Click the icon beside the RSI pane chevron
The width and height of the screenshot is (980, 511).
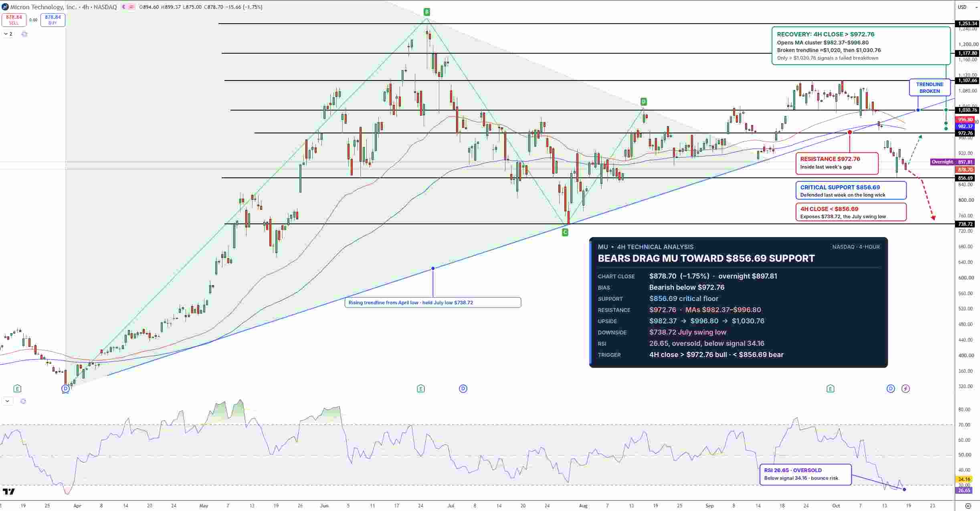pos(23,401)
